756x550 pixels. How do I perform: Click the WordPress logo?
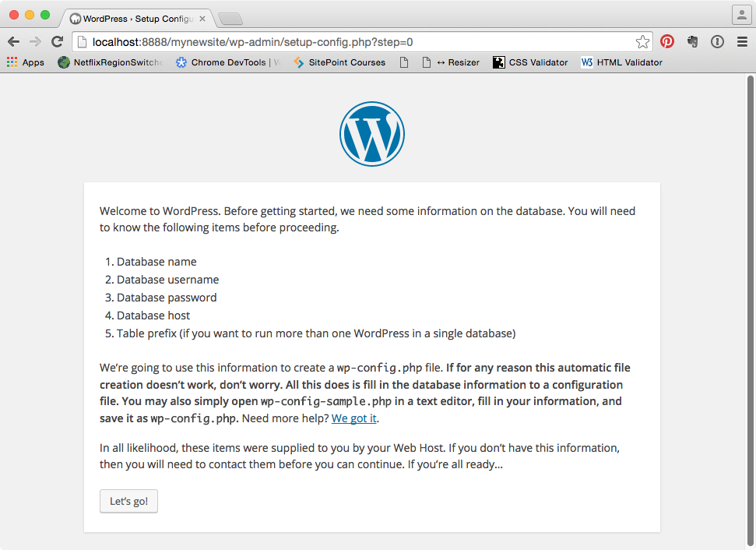coord(371,134)
